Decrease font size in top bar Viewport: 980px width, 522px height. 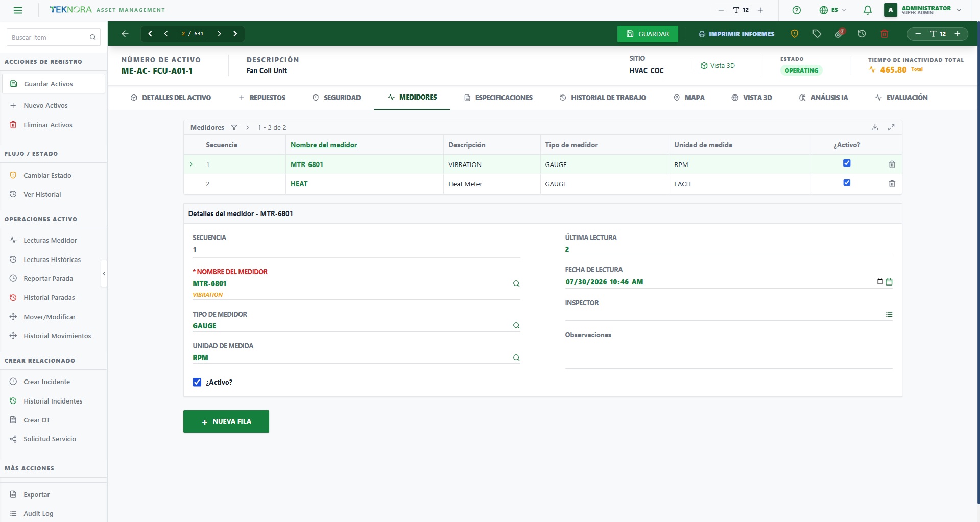(x=721, y=10)
